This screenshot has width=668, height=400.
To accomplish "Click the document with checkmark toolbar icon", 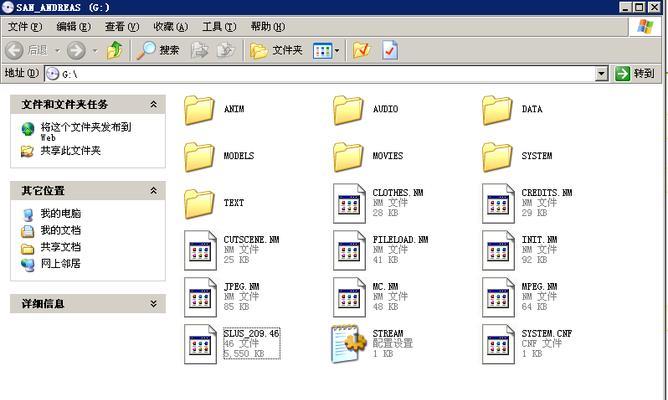I will click(x=390, y=50).
